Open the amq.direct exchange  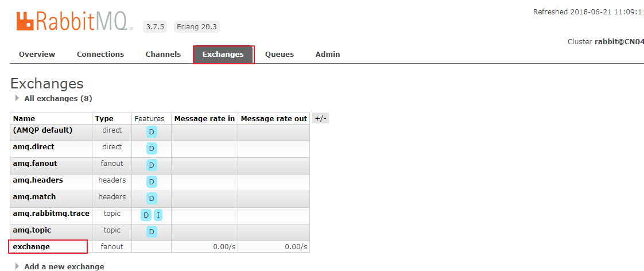coord(33,146)
